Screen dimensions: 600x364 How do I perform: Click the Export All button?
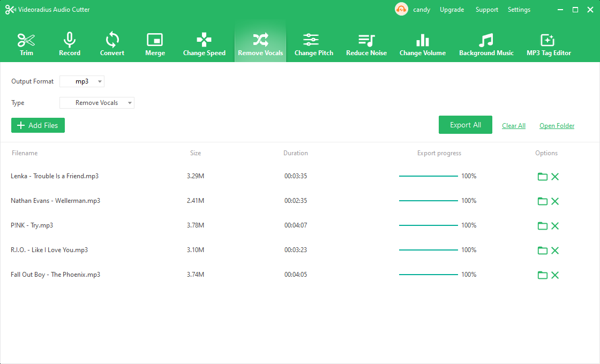point(466,125)
